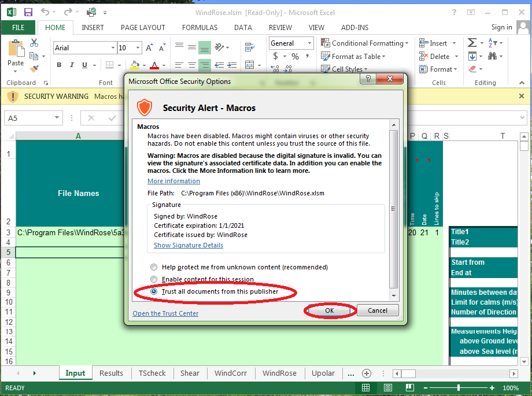The height and width of the screenshot is (396, 532).
Task: Increase font size with the larger A icon
Action: click(149, 48)
